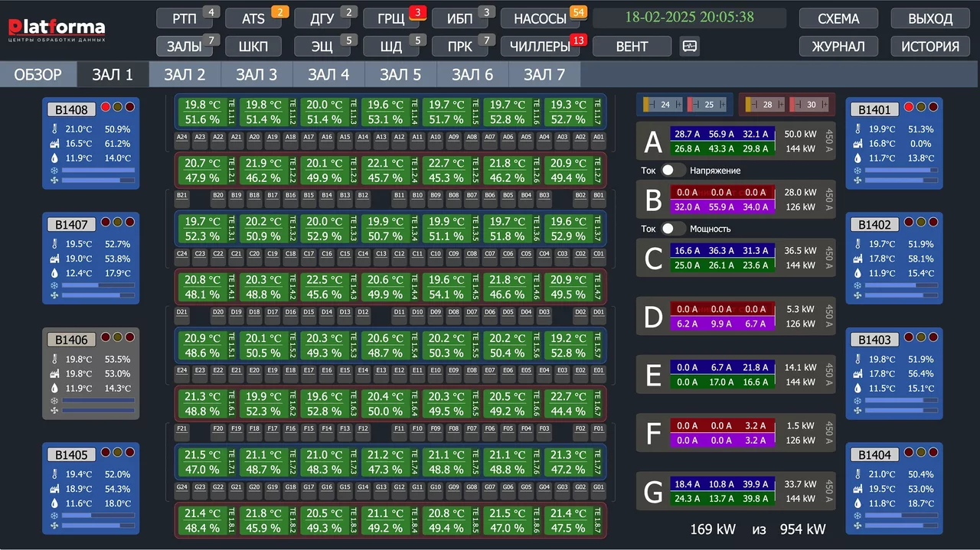This screenshot has height=550, width=980.
Task: Click the monitor chart icon beside ВЕНТ
Action: tap(690, 47)
